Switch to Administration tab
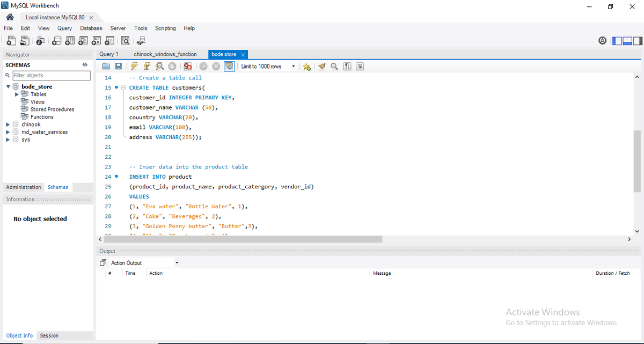The height and width of the screenshot is (344, 644). [24, 187]
